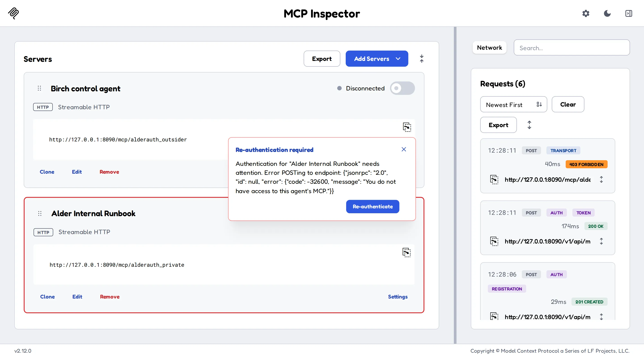The width and height of the screenshot is (644, 358).
Task: Click the TRANSPORT tag
Action: 563,151
